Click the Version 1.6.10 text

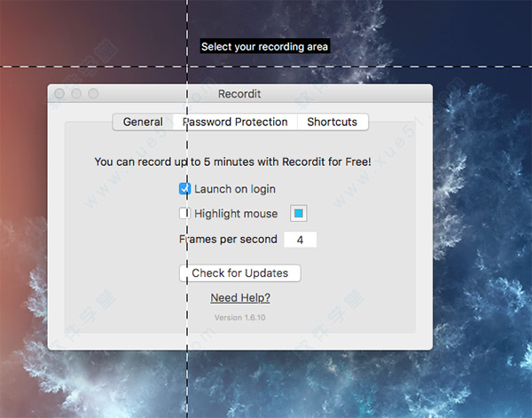[240, 318]
